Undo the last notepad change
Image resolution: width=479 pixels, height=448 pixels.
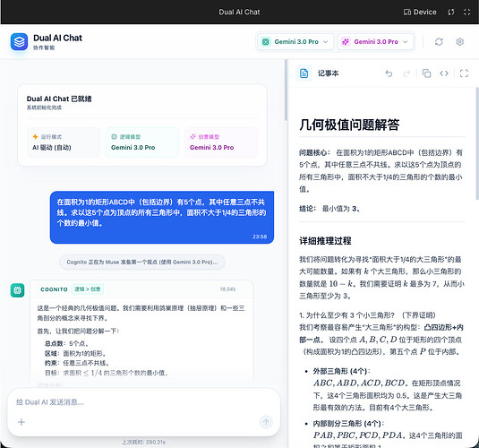[x=389, y=73]
